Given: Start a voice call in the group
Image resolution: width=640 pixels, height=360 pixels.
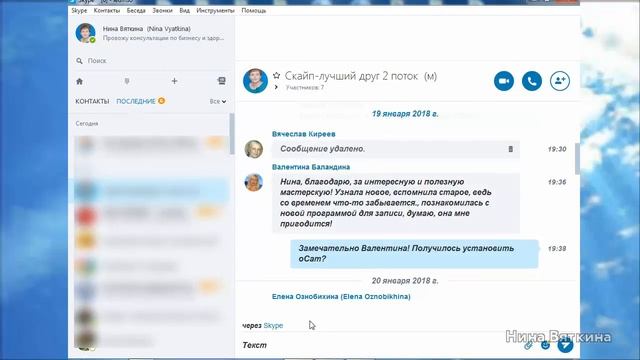Looking at the screenshot, I should [x=532, y=81].
